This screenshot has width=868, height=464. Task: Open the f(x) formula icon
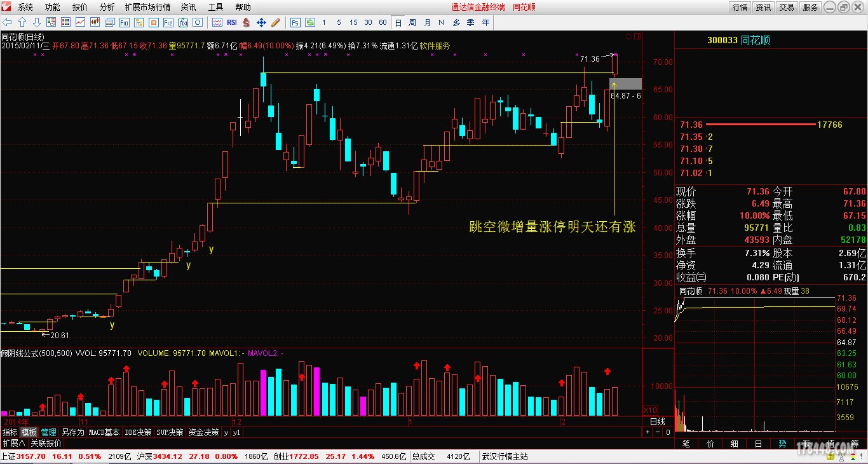tap(182, 22)
